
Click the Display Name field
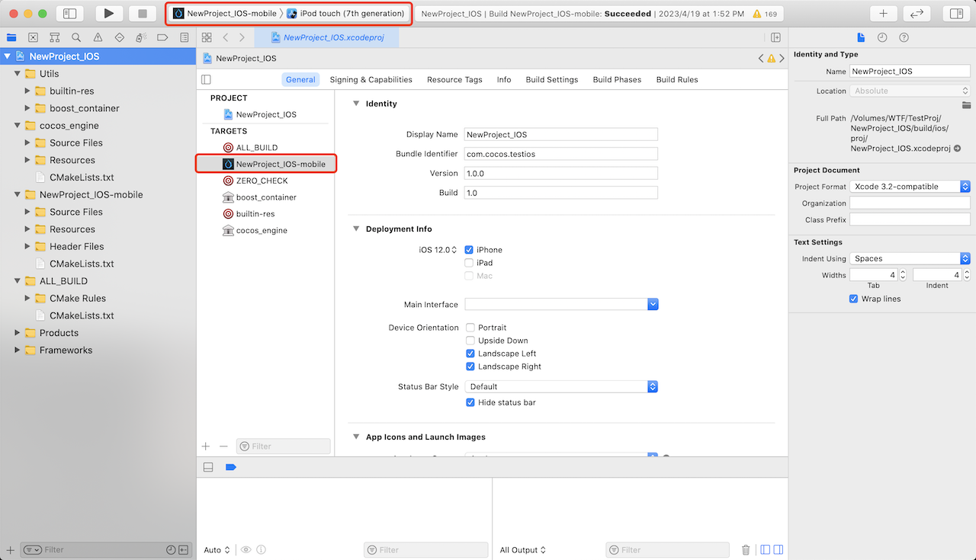[x=561, y=134]
